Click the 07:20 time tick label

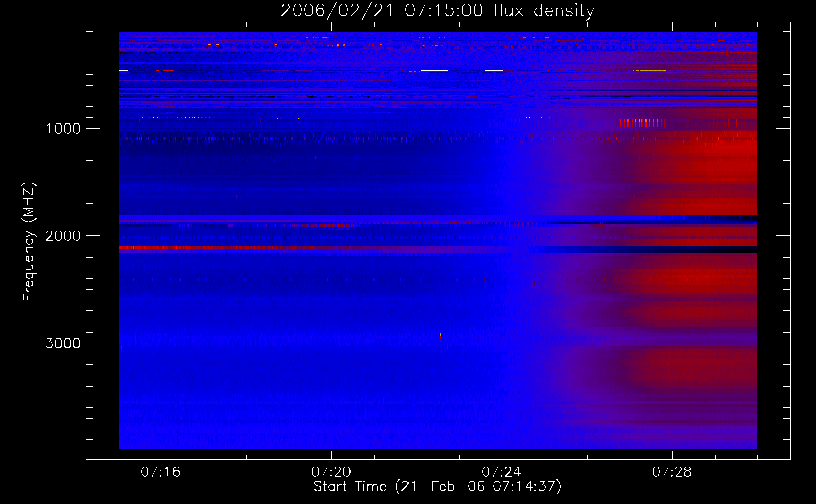pos(331,472)
